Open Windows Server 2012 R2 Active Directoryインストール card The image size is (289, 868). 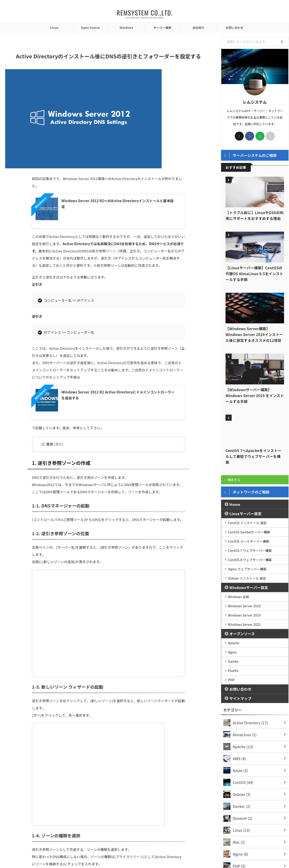click(108, 211)
